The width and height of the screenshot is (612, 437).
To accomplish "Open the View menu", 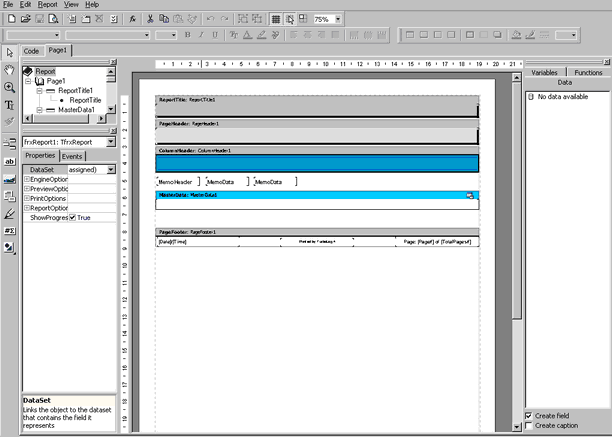I will pyautogui.click(x=71, y=5).
